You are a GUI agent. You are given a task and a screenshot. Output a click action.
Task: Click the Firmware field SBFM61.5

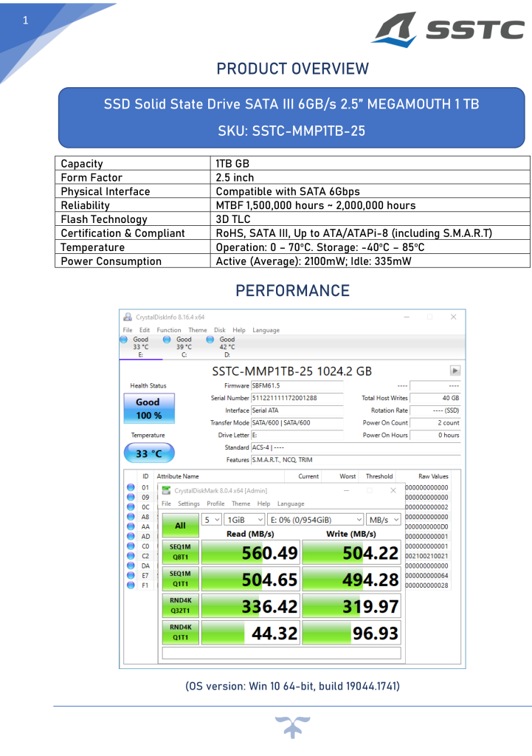pyautogui.click(x=297, y=385)
